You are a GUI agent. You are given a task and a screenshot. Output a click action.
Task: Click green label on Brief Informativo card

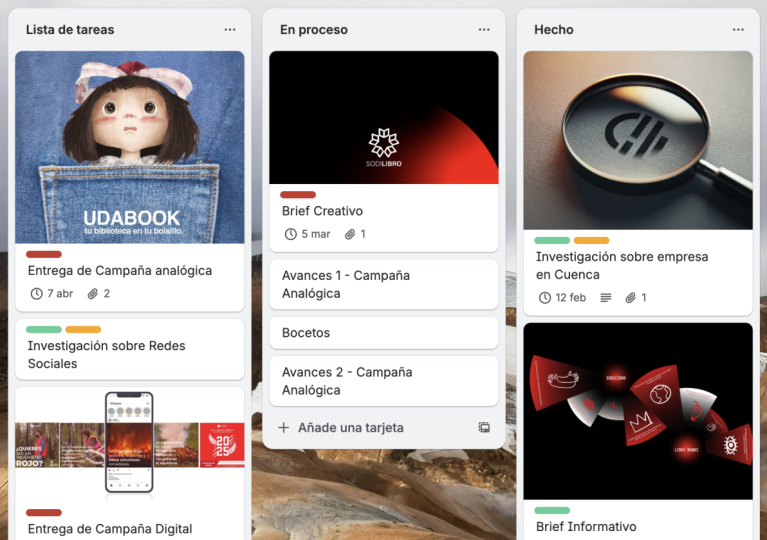[x=552, y=511]
